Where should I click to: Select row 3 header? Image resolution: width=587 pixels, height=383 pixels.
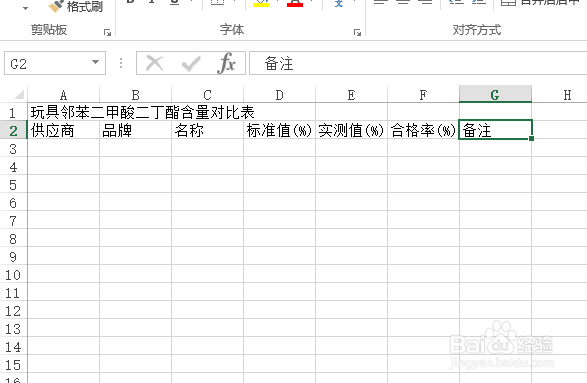coord(13,148)
